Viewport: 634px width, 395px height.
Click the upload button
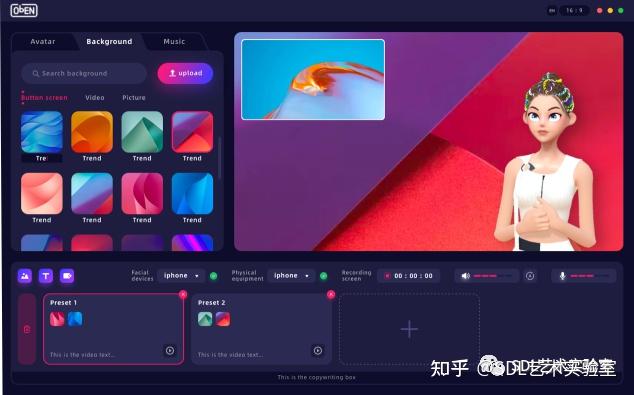tap(185, 73)
